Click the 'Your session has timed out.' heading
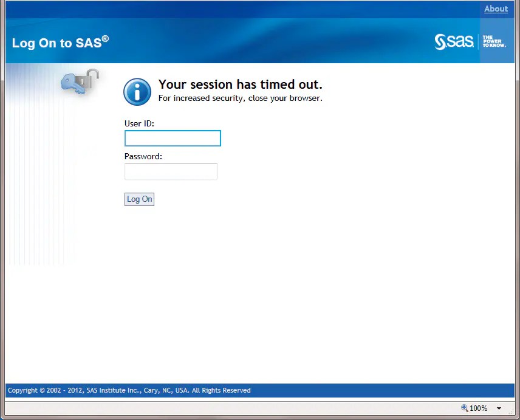 tap(241, 84)
